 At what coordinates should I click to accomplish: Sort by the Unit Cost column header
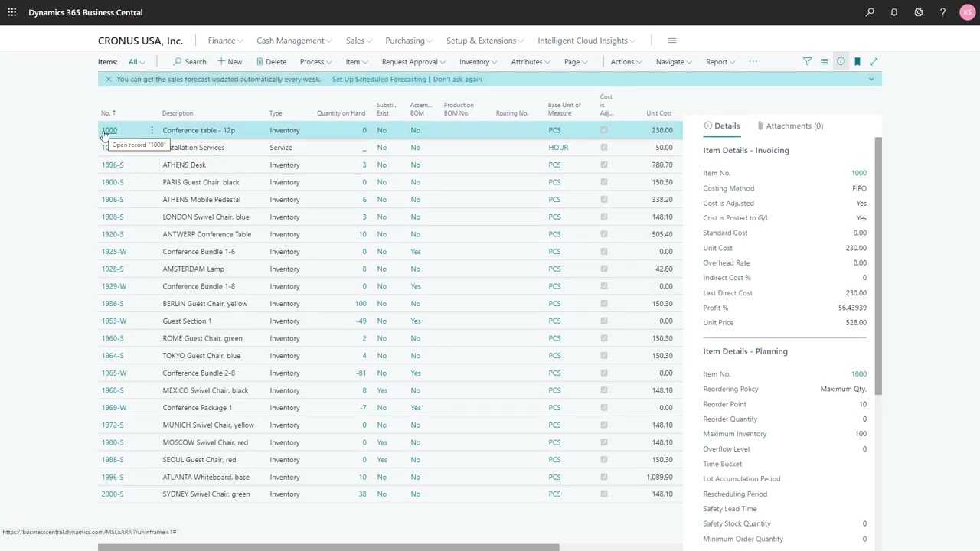(658, 113)
